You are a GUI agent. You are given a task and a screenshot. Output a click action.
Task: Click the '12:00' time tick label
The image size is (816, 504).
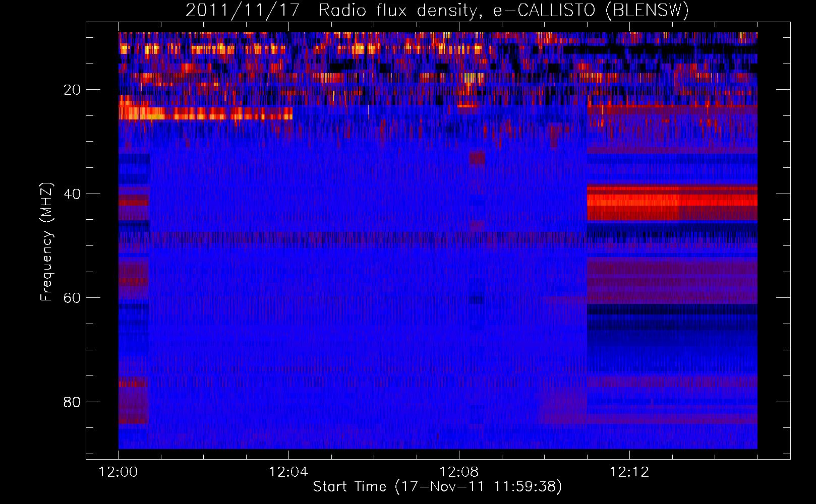tap(118, 472)
